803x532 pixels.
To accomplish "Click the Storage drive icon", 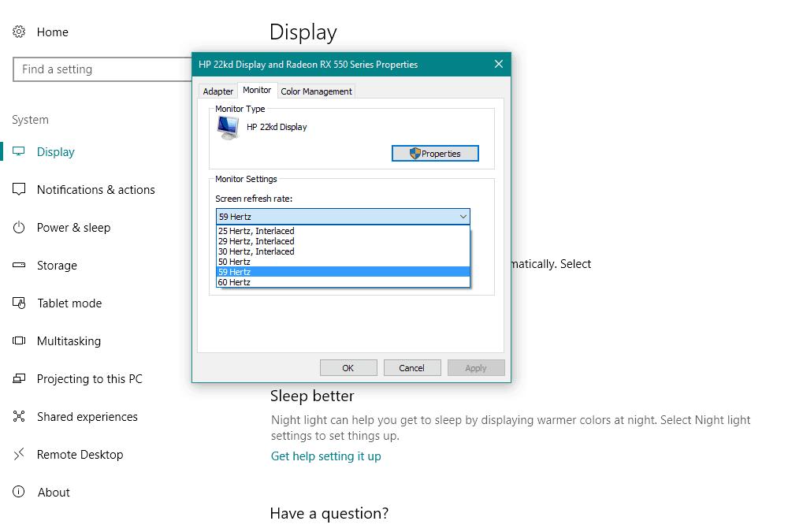I will [x=19, y=266].
